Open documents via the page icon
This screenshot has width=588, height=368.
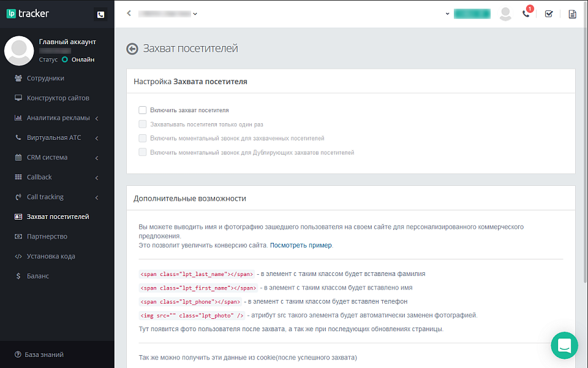[x=572, y=13]
